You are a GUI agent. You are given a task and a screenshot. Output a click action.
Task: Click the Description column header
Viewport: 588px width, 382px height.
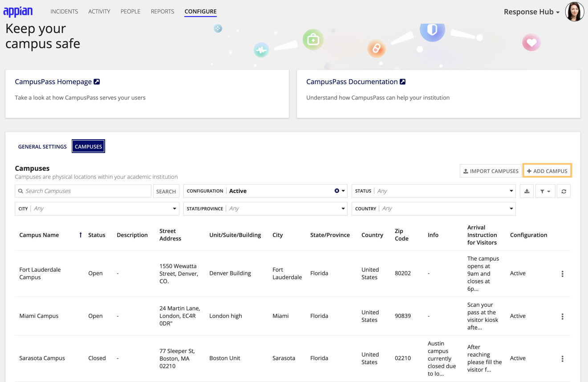coord(132,235)
